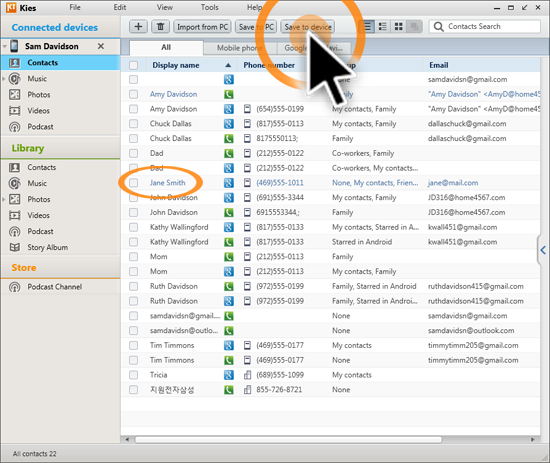This screenshot has width=550, height=463.
Task: Click horizontal scrollbar right arrow
Action: point(532,439)
